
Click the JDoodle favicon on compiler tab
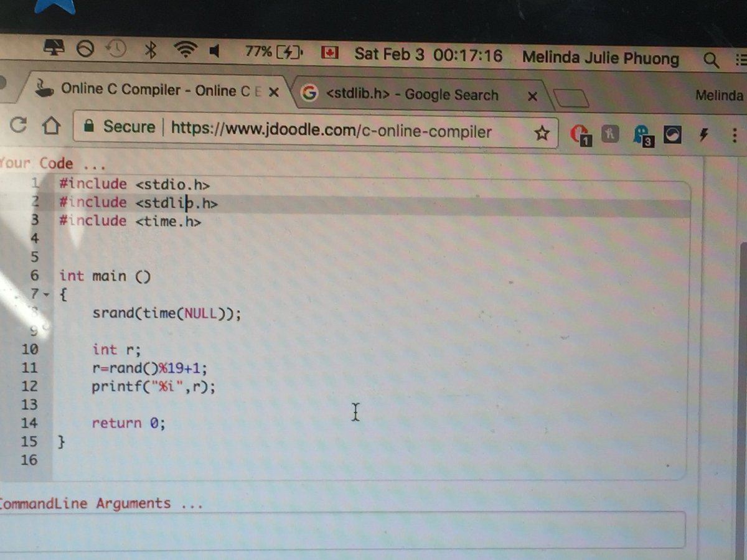point(44,88)
